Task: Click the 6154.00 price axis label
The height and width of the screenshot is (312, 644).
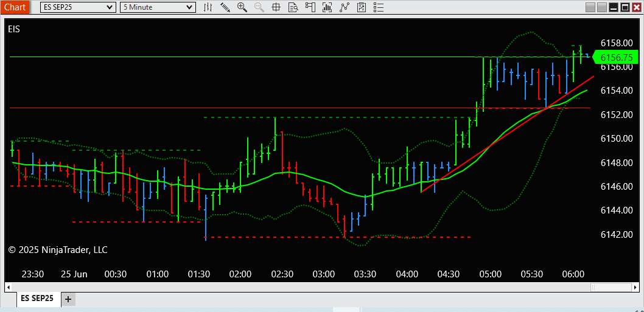Action: point(616,91)
